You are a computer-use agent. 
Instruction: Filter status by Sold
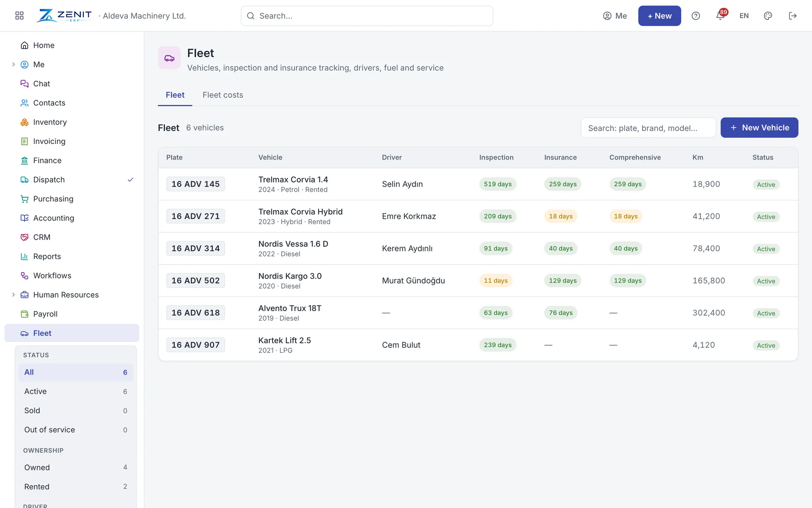[76, 411]
